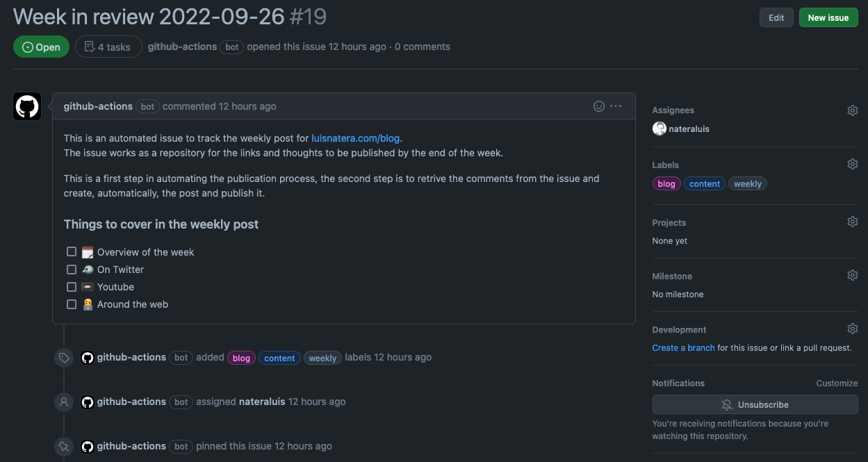This screenshot has height=462, width=868.
Task: Check the Around the web task
Action: [x=72, y=304]
